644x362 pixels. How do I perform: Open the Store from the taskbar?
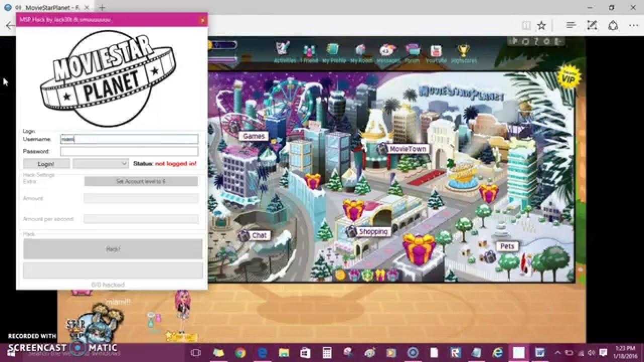(305, 352)
